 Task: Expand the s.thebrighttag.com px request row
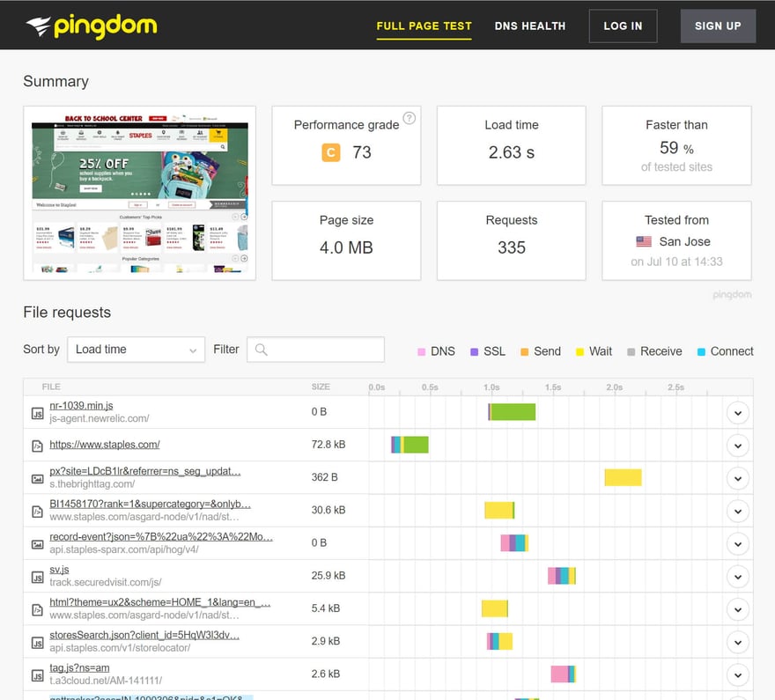click(738, 479)
